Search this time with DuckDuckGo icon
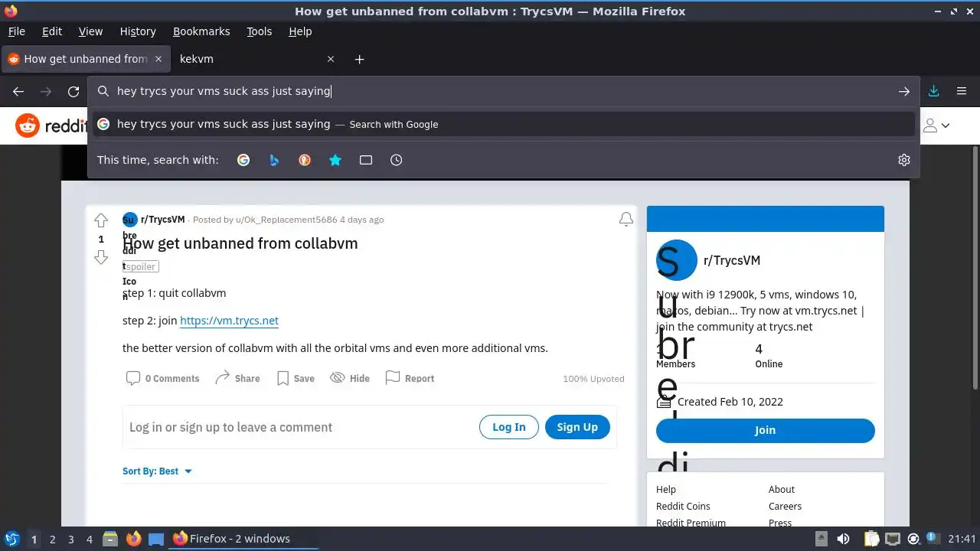Image resolution: width=980 pixels, height=551 pixels. pos(305,160)
